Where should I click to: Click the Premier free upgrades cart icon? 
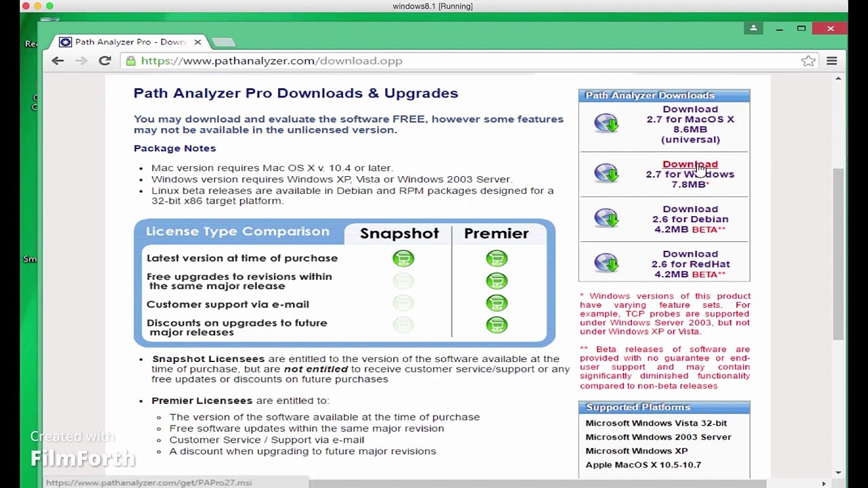coord(496,281)
